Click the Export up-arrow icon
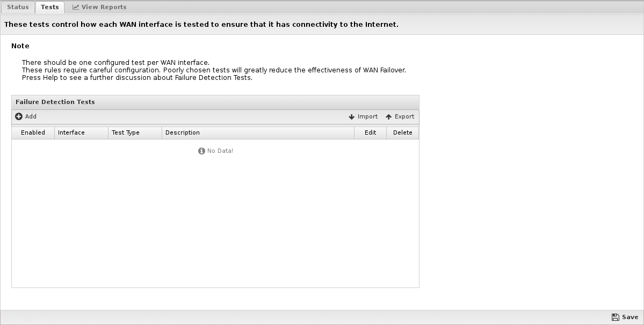The image size is (644, 325). (388, 117)
